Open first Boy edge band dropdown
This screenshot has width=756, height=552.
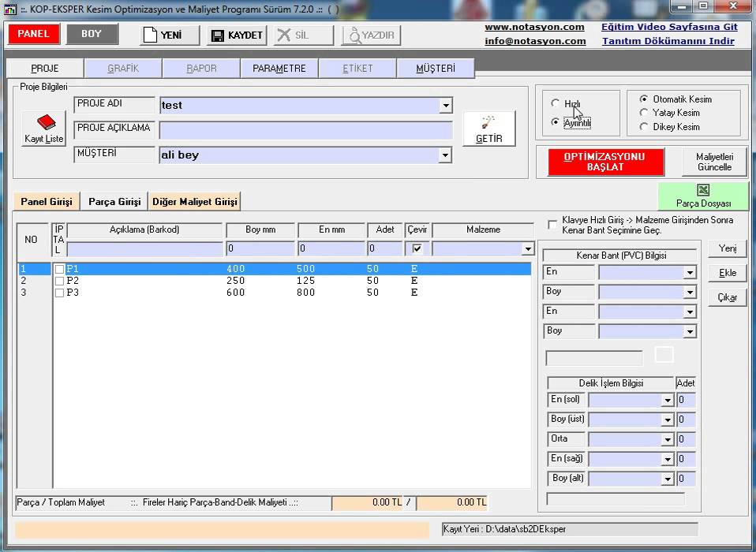tap(690, 293)
